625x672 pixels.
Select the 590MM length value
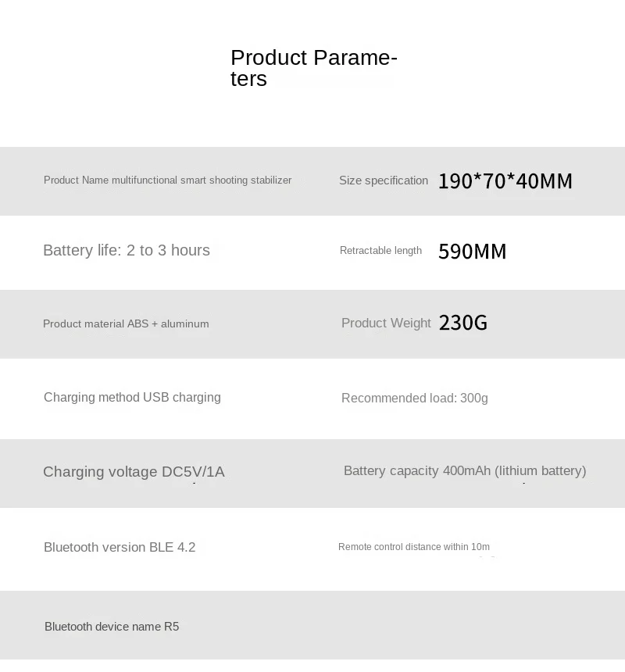(472, 251)
